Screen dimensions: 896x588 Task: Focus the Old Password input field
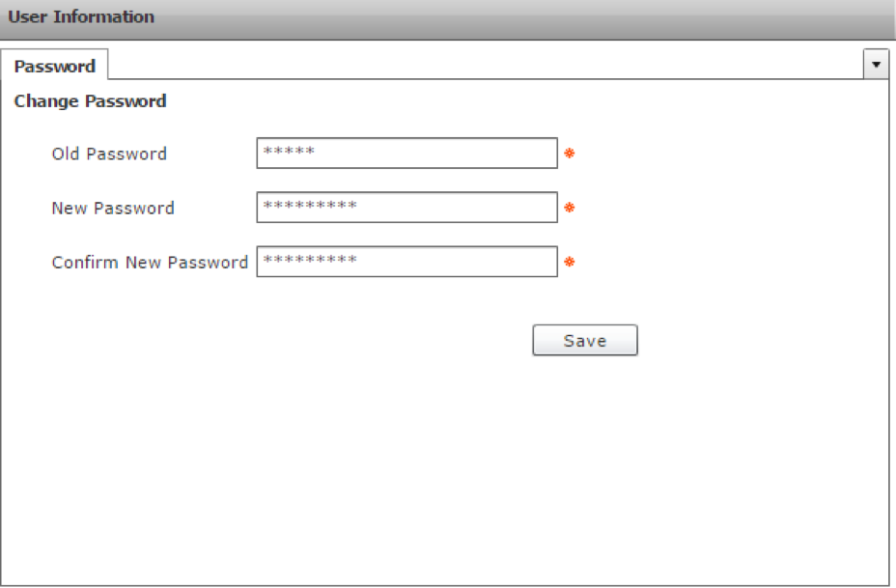pyautogui.click(x=406, y=154)
